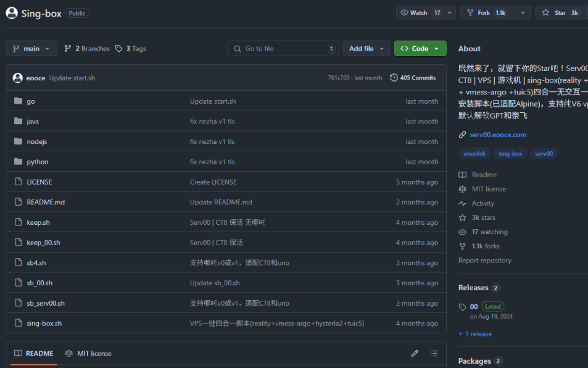Open the 17 watching link
The image size is (588, 368).
[x=490, y=232]
